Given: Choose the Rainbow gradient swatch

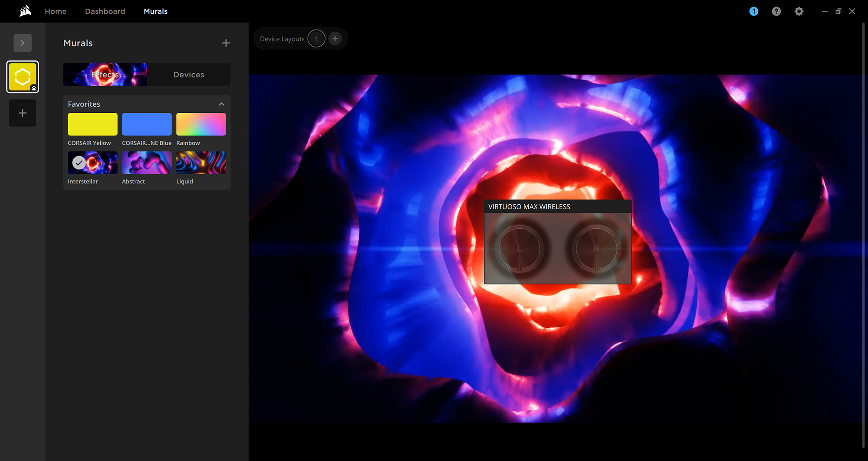Looking at the screenshot, I should [201, 124].
